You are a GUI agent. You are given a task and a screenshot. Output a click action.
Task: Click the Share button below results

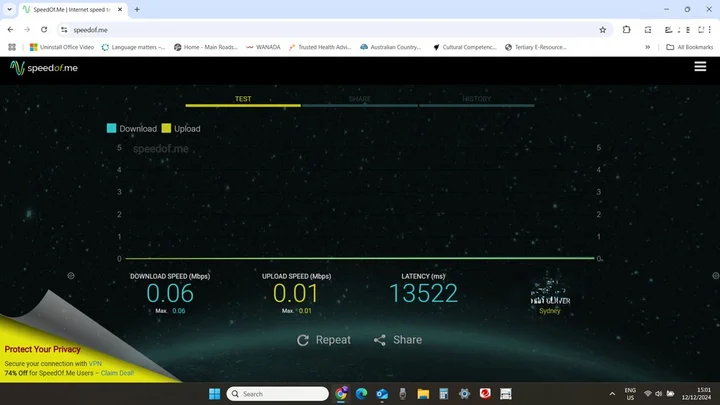click(398, 340)
